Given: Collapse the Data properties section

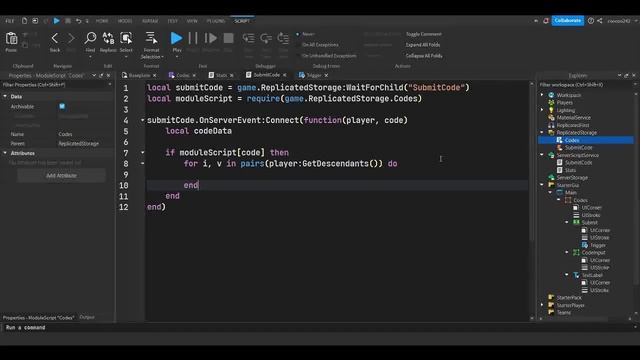Looking at the screenshot, I should coord(5,96).
